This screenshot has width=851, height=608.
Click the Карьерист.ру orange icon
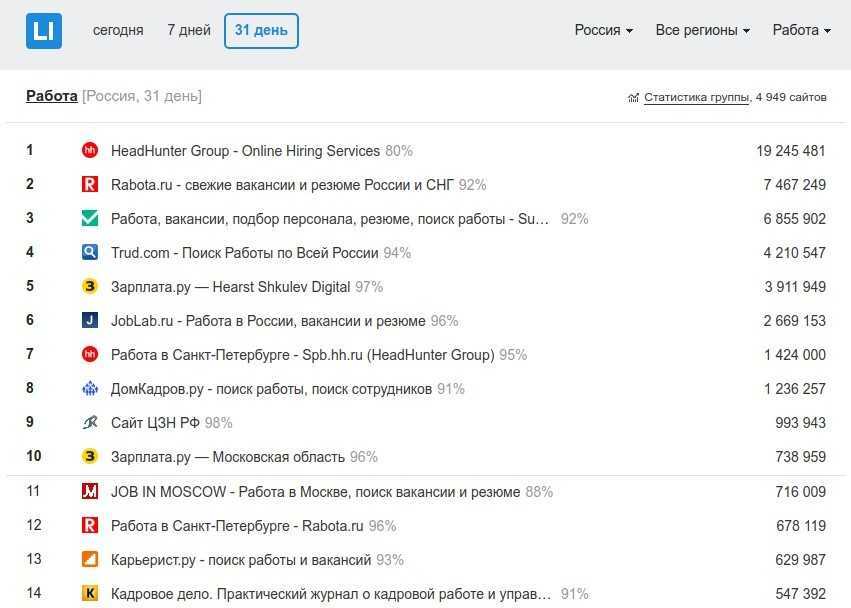tap(90, 559)
